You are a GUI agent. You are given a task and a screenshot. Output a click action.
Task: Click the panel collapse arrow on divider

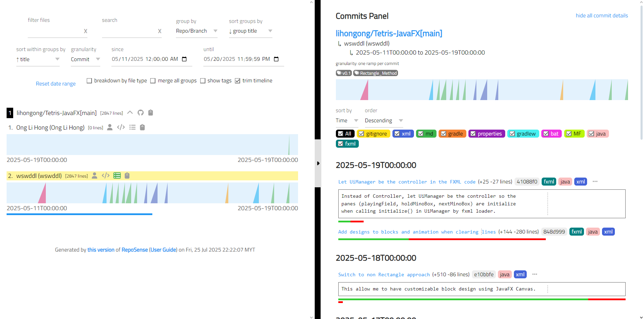tap(318, 163)
